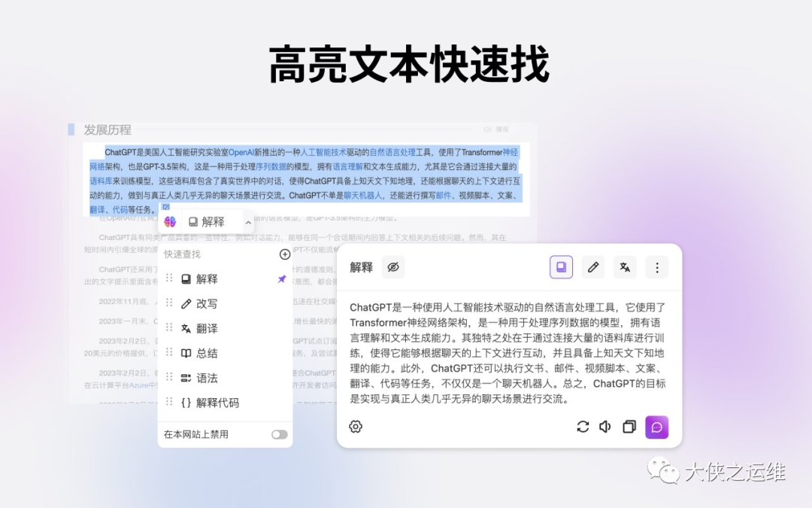Click the 播报 speaker button in article header
Image resolution: width=812 pixels, height=508 pixels.
(496, 129)
